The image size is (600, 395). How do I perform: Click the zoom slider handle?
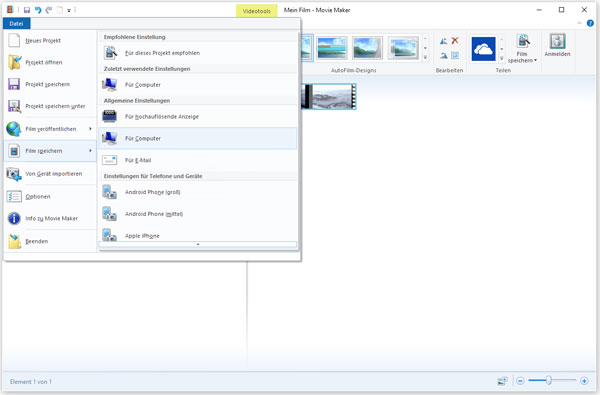[549, 380]
